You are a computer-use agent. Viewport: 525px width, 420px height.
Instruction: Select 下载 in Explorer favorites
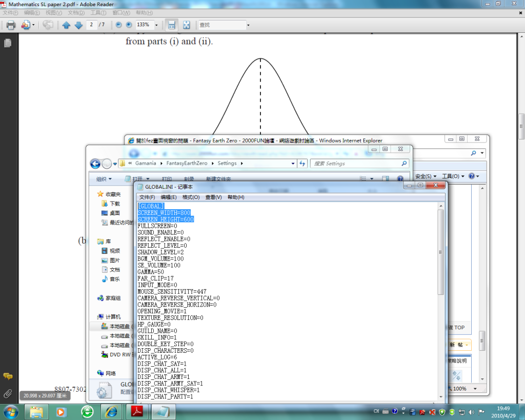click(x=114, y=204)
